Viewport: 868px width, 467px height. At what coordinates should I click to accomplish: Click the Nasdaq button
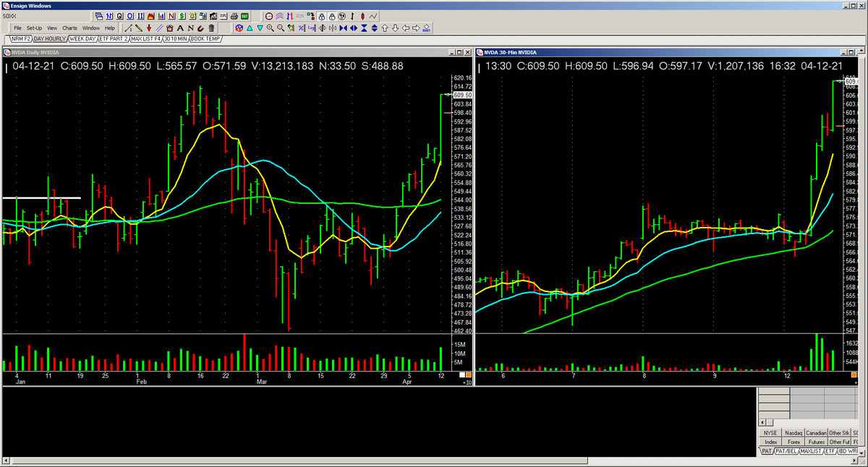click(793, 432)
